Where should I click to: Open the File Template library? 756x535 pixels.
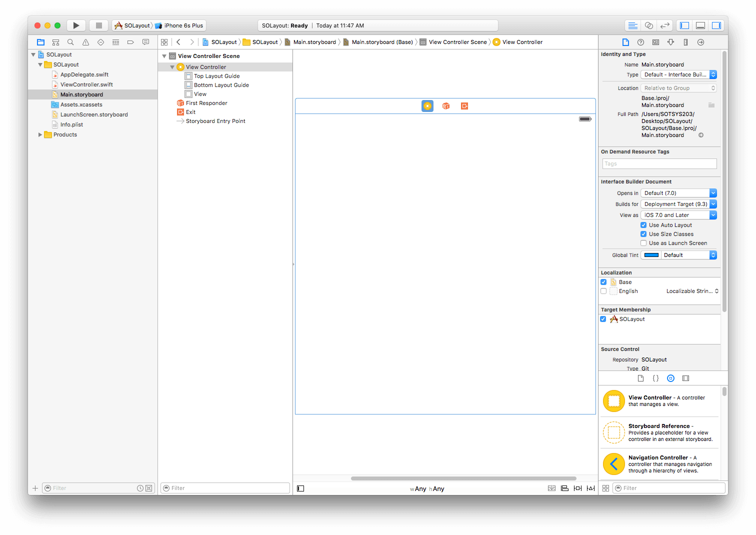tap(640, 378)
